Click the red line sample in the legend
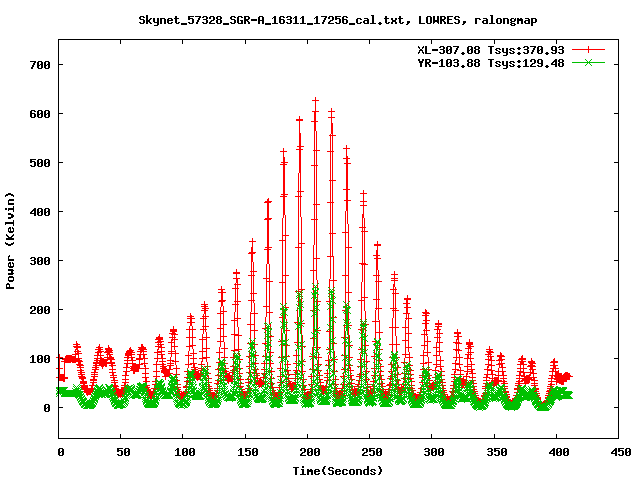This screenshot has height=480, width=640. [x=590, y=49]
